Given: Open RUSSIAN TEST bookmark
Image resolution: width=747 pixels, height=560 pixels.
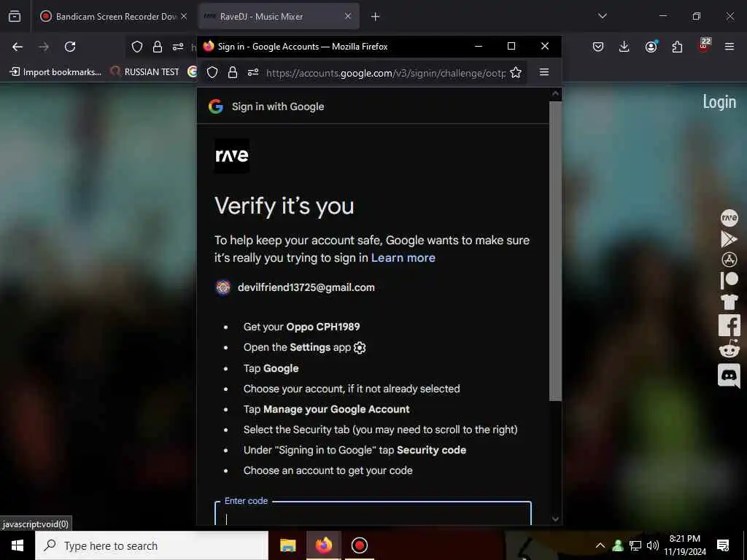Looking at the screenshot, I should [x=145, y=72].
